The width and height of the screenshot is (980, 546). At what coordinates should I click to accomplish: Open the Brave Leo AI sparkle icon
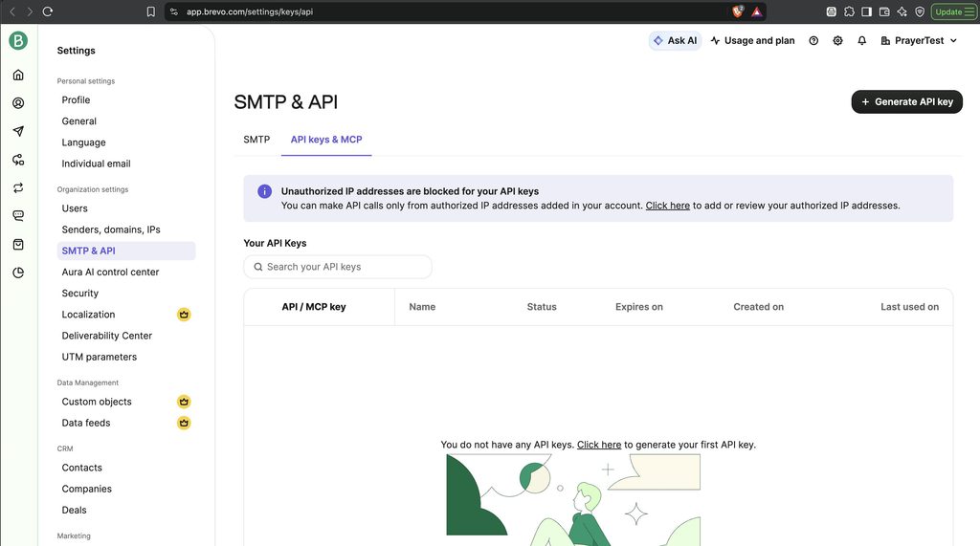point(902,11)
